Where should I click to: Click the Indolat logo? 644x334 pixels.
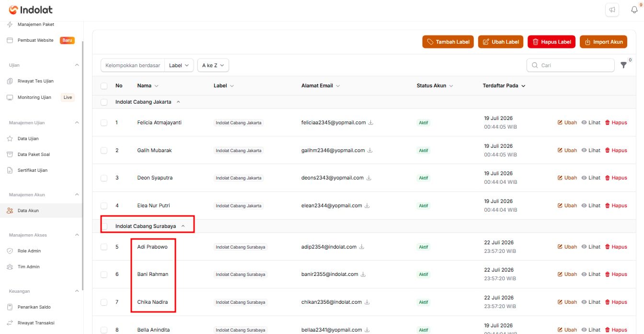(x=31, y=10)
